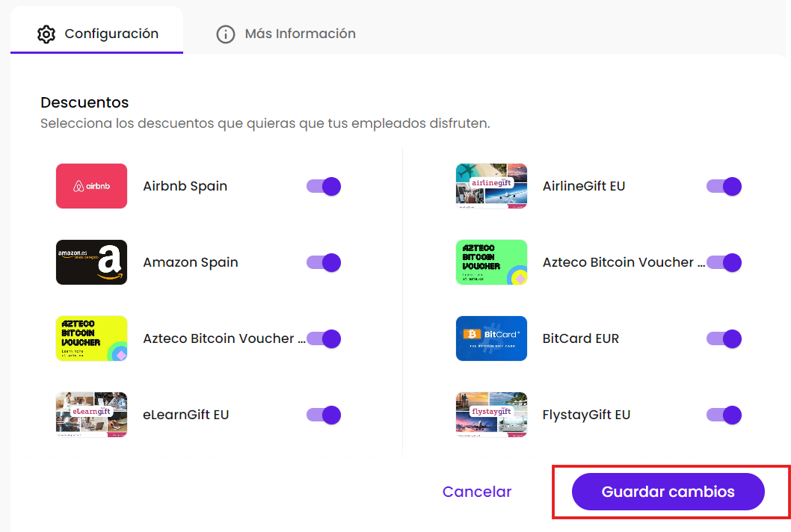Image resolution: width=791 pixels, height=532 pixels.
Task: Click the eLearnGift EU card image
Action: [91, 415]
